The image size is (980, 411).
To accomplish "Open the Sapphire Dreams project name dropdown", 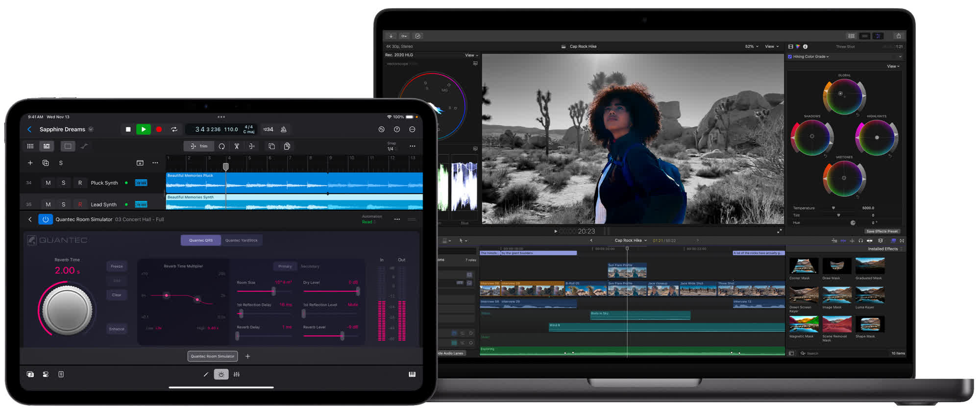I will click(x=91, y=129).
